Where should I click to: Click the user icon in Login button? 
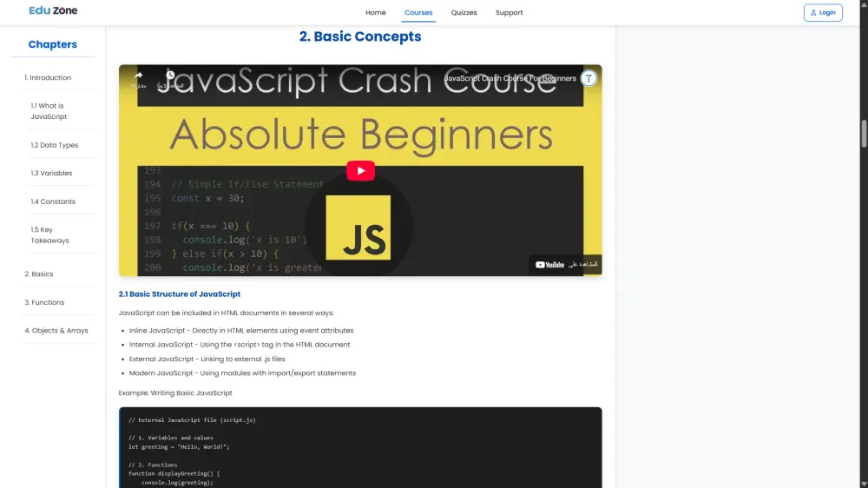(x=813, y=13)
